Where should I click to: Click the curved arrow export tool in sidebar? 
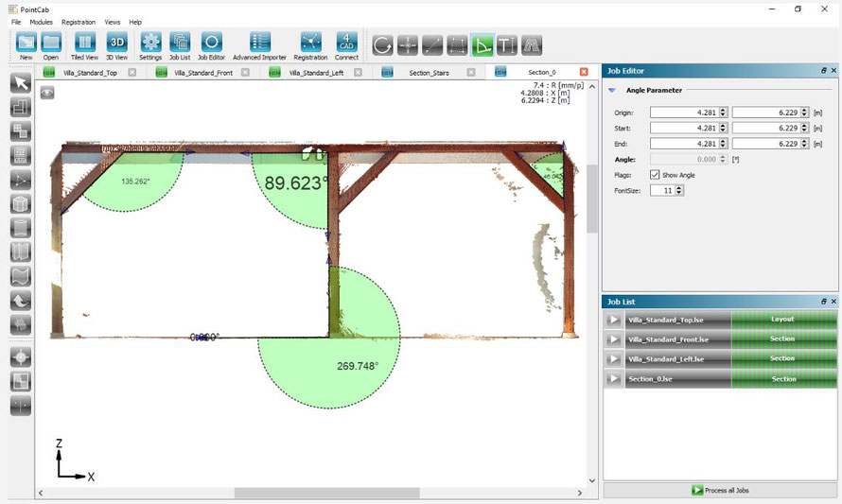[x=21, y=301]
